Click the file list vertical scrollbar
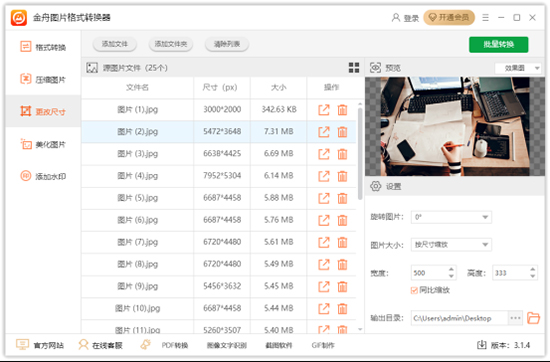The image size is (550, 362). [360, 154]
